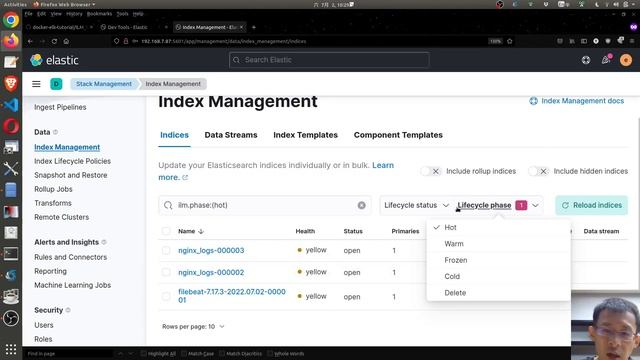Image resolution: width=640 pixels, height=360 pixels.
Task: Check the select-all indices checkbox
Action: 166,231
